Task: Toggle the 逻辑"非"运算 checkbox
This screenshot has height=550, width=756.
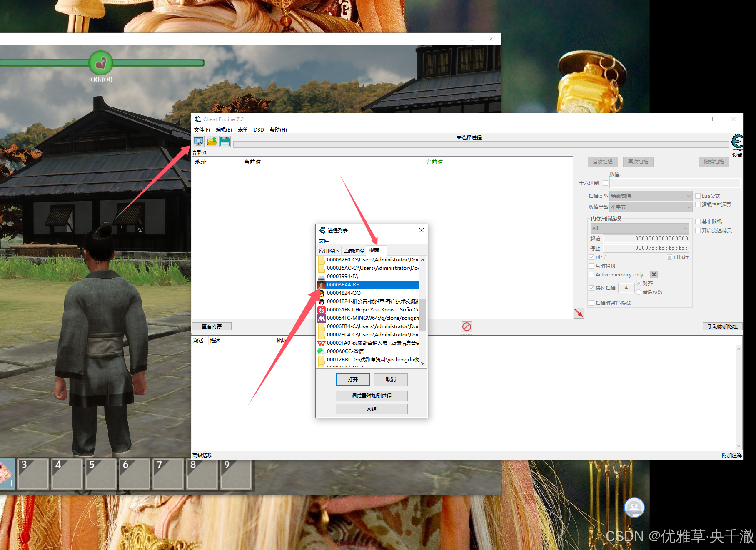Action: click(x=698, y=205)
